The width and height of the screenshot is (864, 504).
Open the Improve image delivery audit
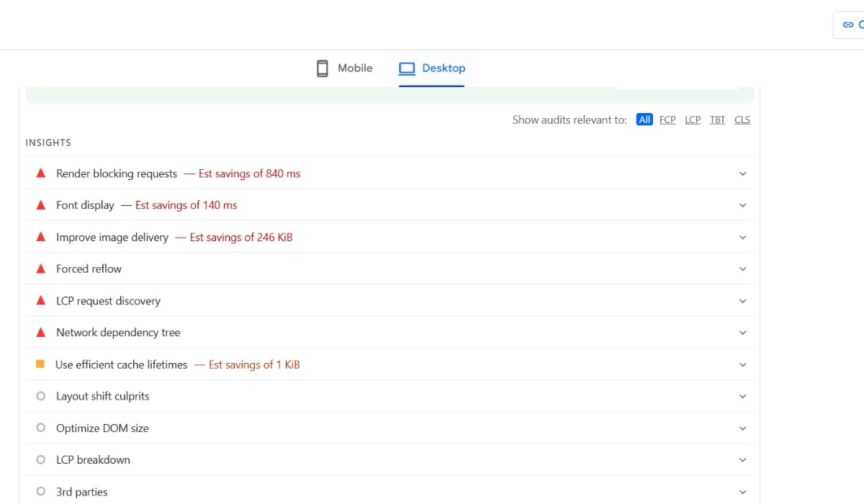pyautogui.click(x=112, y=237)
